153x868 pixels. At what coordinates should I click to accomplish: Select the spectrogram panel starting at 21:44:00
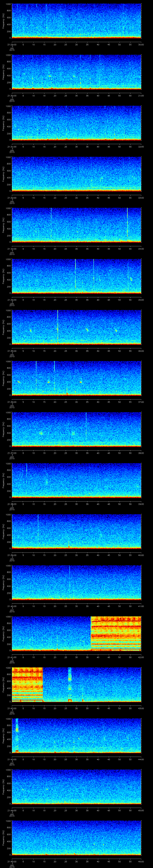(77, 786)
